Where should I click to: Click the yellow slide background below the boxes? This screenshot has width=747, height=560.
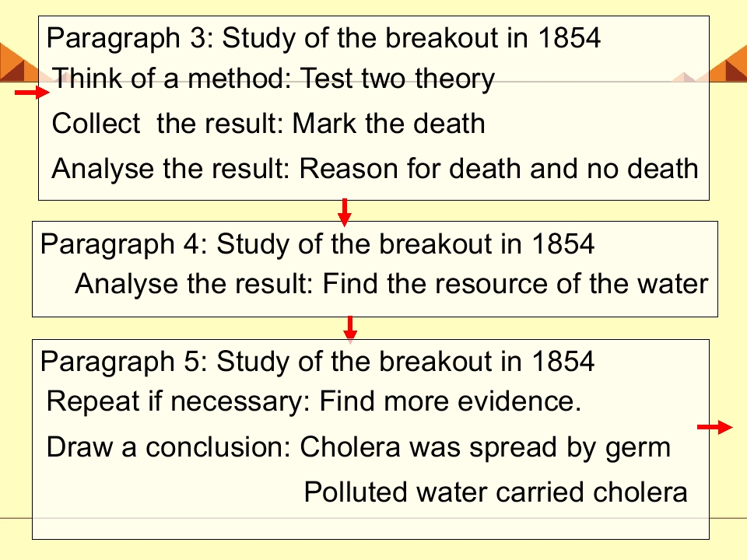373,550
